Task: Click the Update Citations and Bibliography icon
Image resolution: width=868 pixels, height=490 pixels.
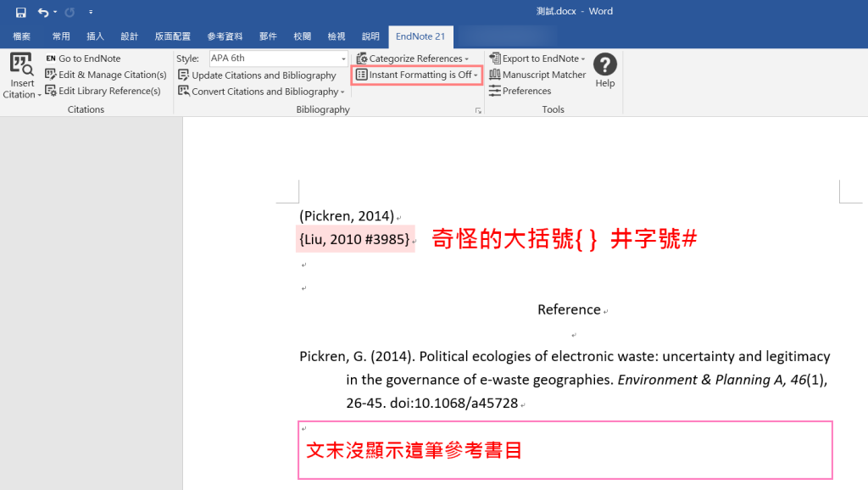Action: 184,75
